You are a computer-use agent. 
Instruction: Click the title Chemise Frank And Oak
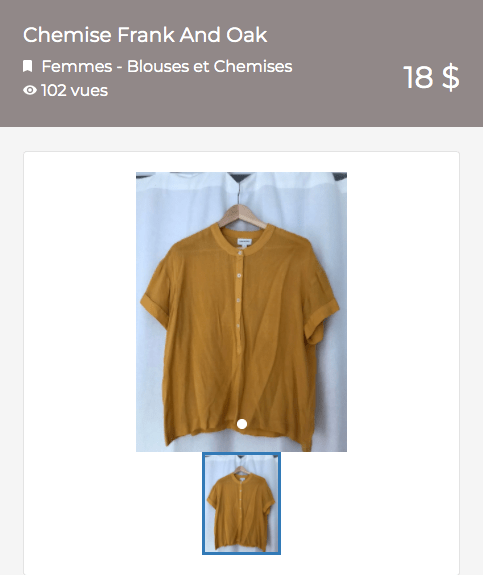pyautogui.click(x=145, y=35)
